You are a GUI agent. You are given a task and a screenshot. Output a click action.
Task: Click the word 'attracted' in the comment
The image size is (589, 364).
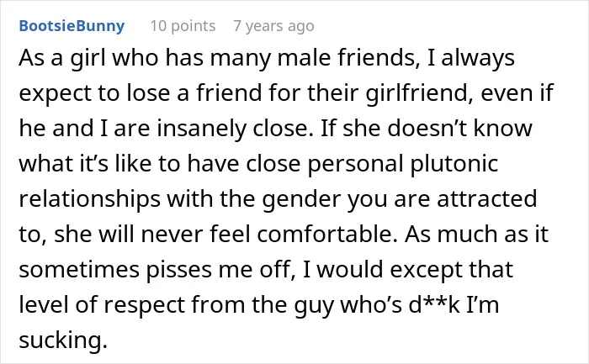click(x=487, y=198)
